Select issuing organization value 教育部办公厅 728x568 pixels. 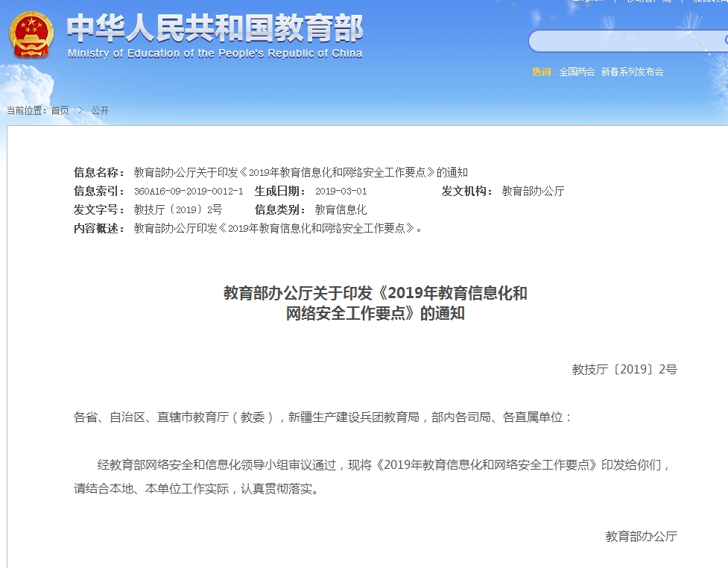tap(533, 191)
